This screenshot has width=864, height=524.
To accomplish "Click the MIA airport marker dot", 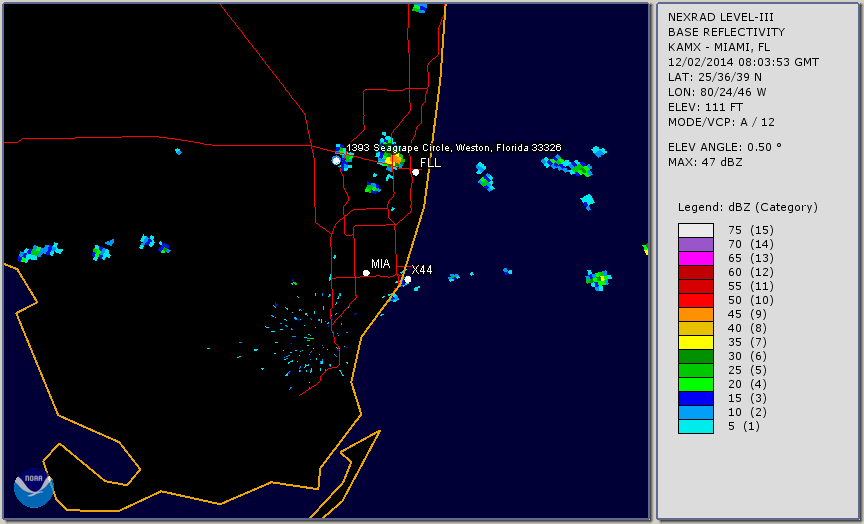I will point(366,273).
